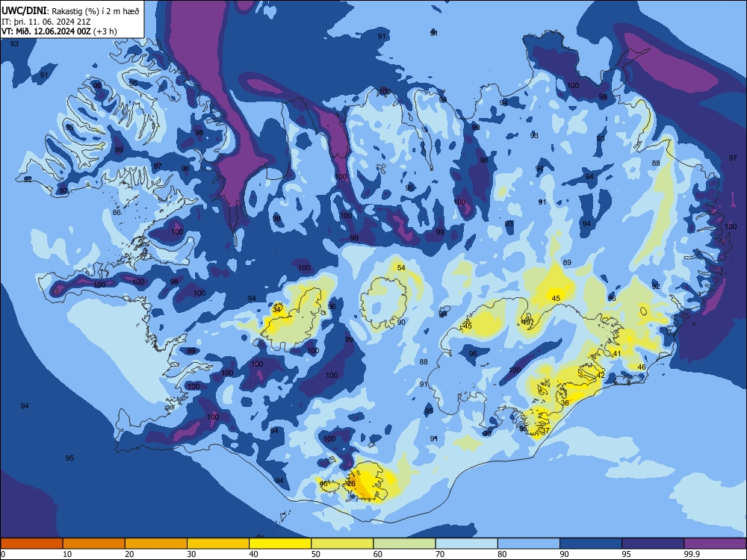Click the map value '49' on the glacier edge
This screenshot has height=560, width=747.
pyautogui.click(x=526, y=322)
